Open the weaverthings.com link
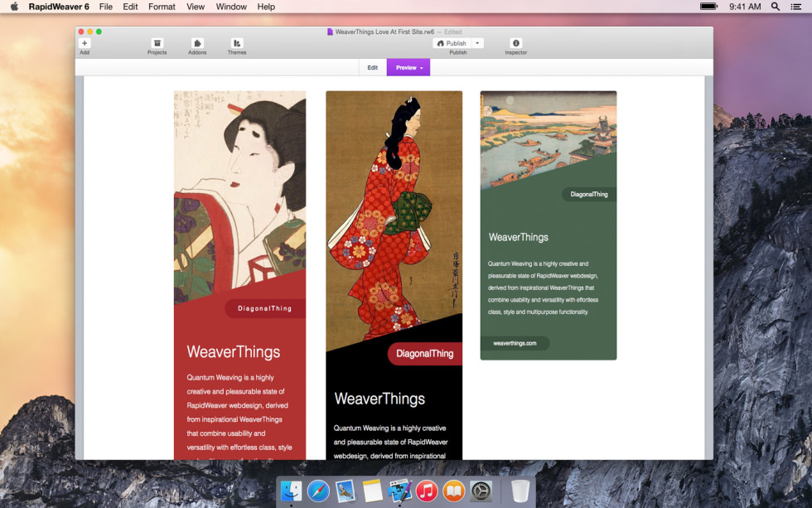This screenshot has height=508, width=812. tap(515, 343)
